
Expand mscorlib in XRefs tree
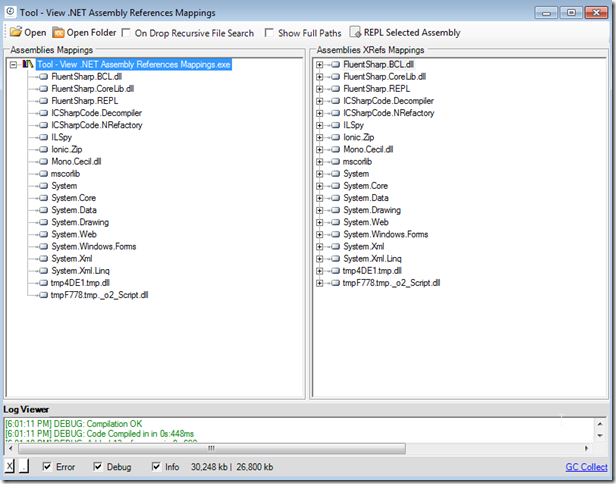point(319,161)
